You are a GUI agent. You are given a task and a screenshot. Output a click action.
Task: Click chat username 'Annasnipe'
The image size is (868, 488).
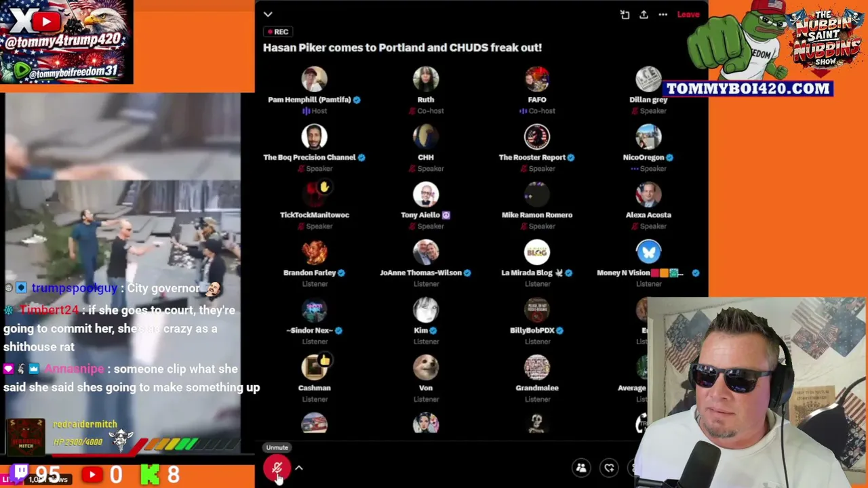tap(75, 369)
